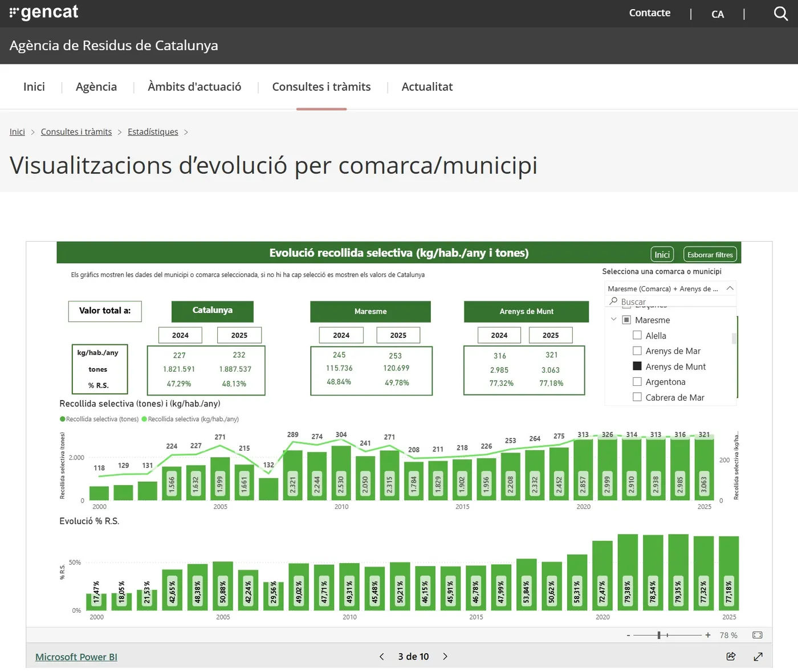
Task: Open the CA language selector
Action: (x=718, y=14)
